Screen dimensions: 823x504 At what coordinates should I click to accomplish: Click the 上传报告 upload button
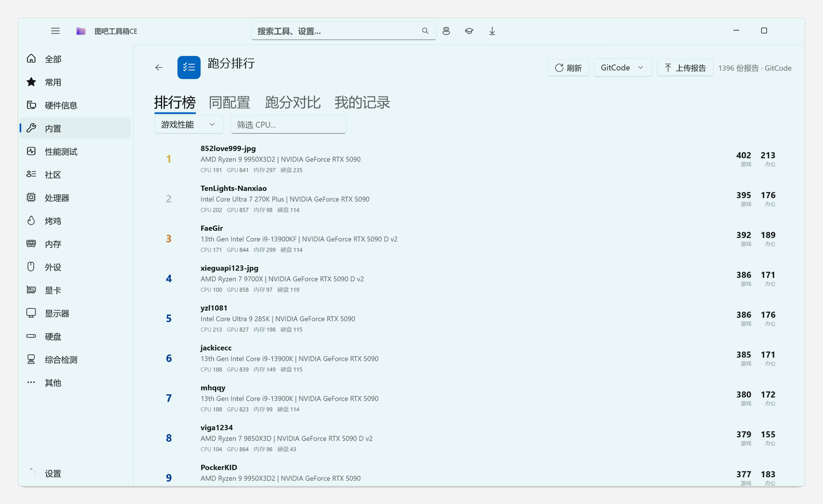click(x=685, y=68)
